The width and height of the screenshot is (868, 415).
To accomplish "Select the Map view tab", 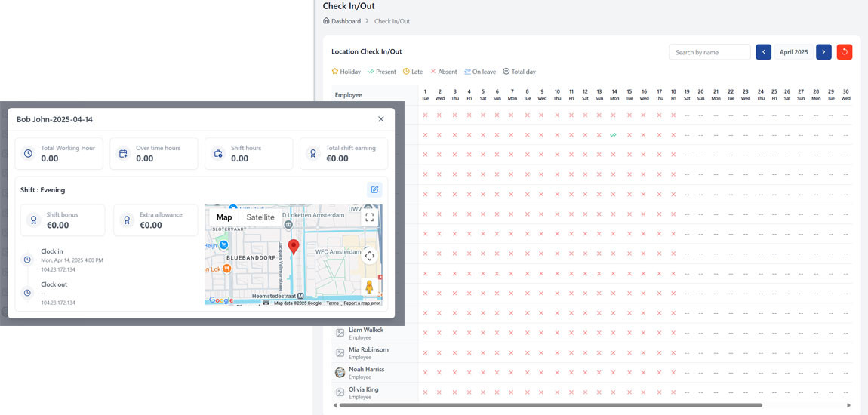I will [224, 217].
